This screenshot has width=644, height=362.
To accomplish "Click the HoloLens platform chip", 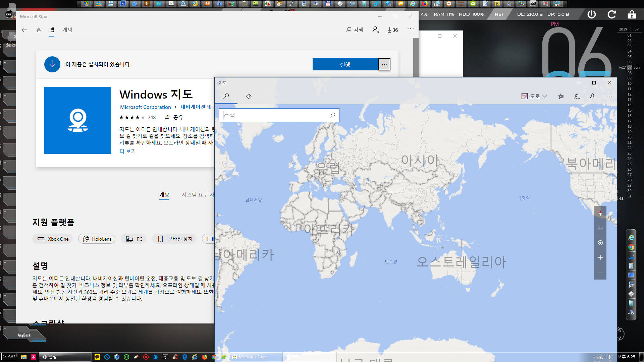I will [97, 239].
